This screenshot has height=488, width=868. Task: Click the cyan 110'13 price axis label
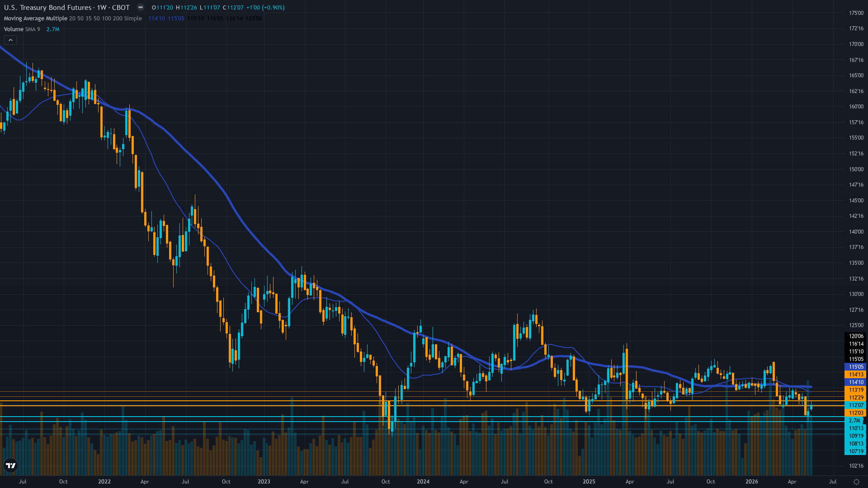point(855,428)
